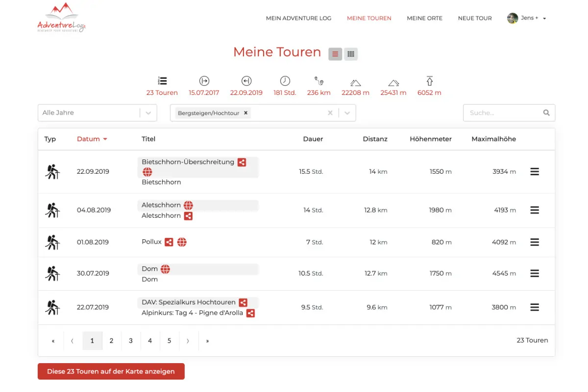Switch to grid view layout

(351, 54)
